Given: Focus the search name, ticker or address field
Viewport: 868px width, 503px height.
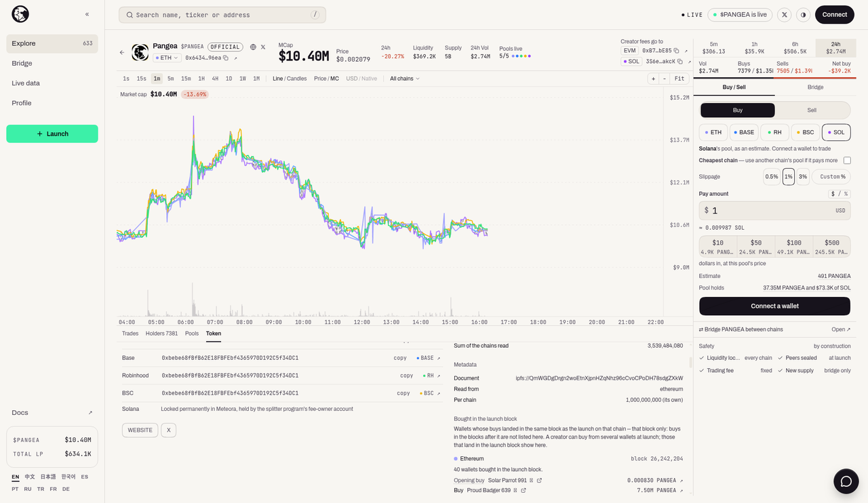Looking at the screenshot, I should coord(222,15).
